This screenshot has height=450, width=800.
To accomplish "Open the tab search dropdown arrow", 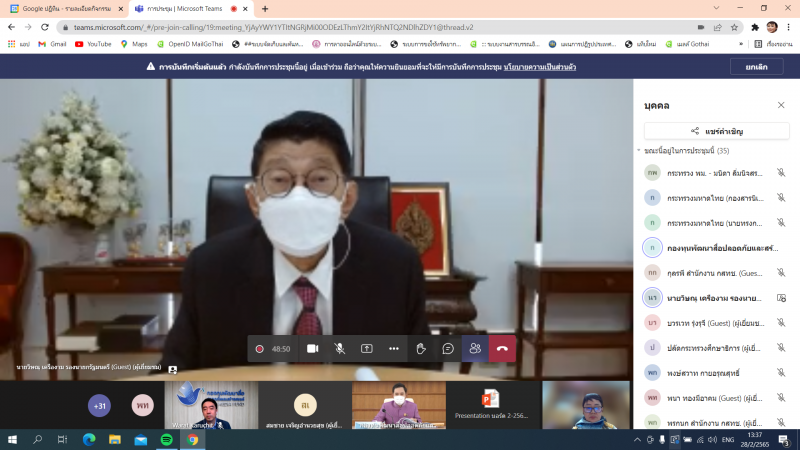I will (x=716, y=8).
